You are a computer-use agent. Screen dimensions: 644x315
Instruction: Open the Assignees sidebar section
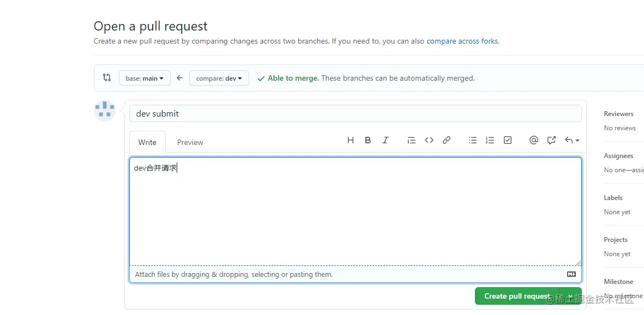click(x=618, y=156)
